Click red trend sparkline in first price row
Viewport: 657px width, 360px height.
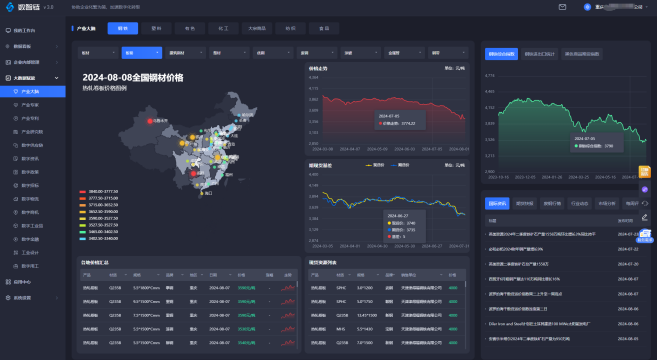[x=288, y=287]
